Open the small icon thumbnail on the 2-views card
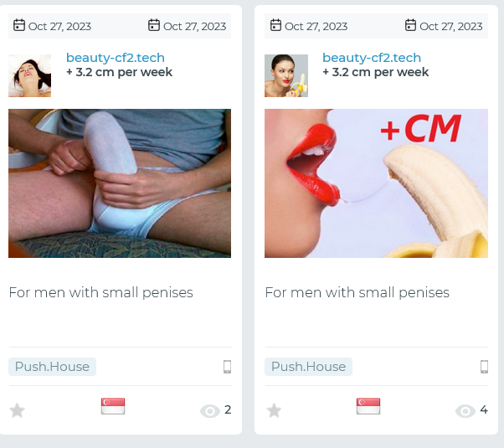 point(29,75)
